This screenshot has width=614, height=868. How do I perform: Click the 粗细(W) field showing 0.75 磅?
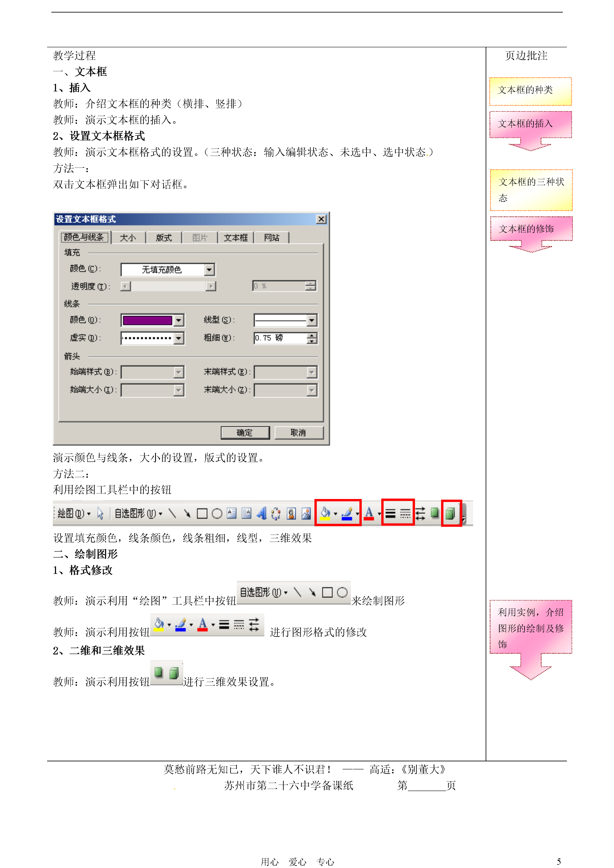click(x=280, y=338)
